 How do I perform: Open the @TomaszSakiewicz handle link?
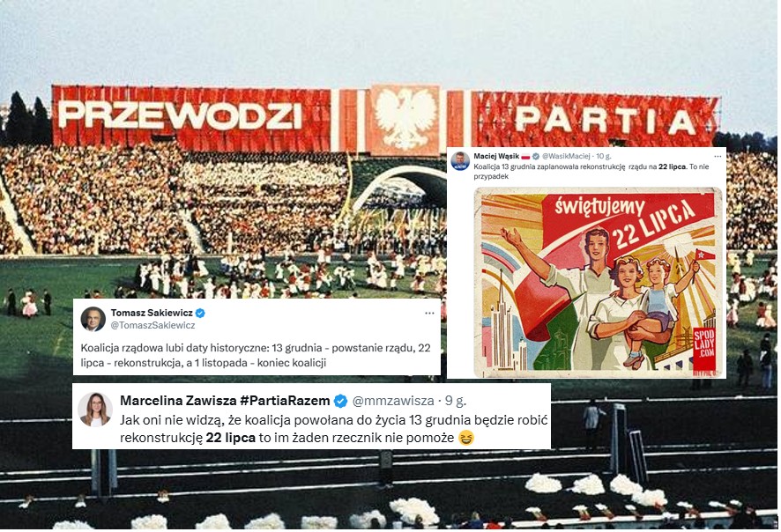[x=152, y=326]
